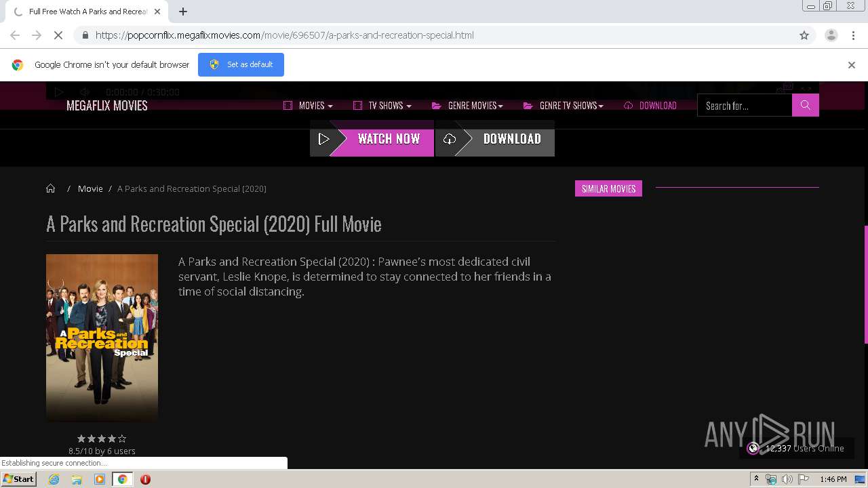Click the Chrome icon in taskbar
This screenshot has width=868, height=488.
click(123, 479)
